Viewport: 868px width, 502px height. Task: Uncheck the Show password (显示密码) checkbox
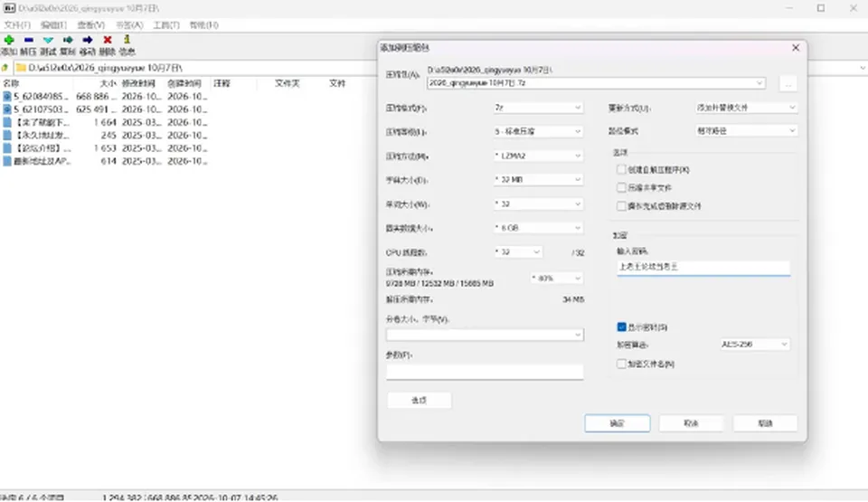click(621, 327)
